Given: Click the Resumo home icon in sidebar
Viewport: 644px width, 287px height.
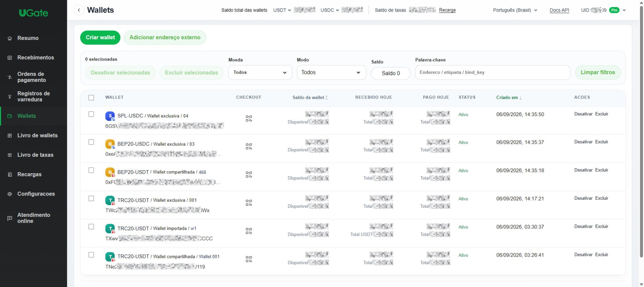Looking at the screenshot, I should [x=10, y=38].
